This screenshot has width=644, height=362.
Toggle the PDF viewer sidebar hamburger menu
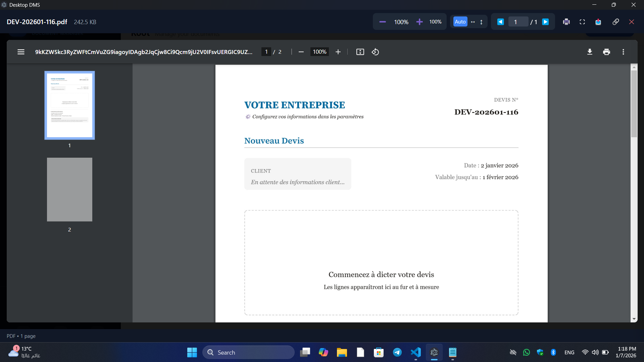click(21, 52)
